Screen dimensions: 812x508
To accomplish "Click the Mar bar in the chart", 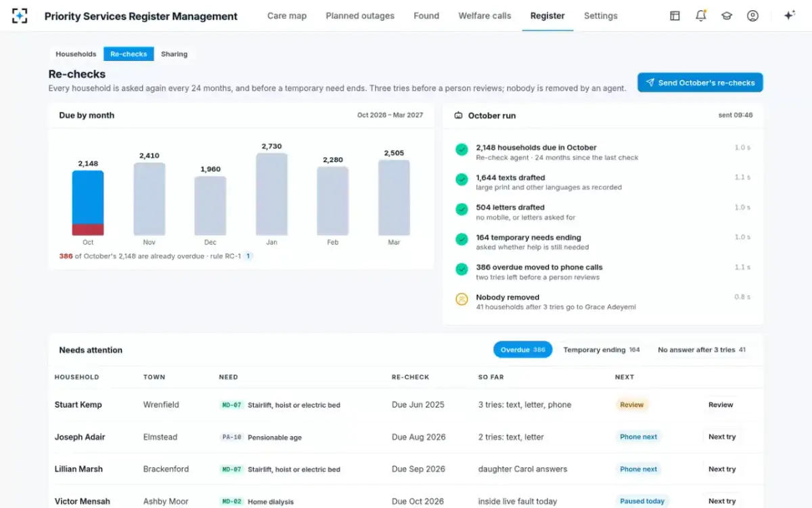I will click(394, 198).
